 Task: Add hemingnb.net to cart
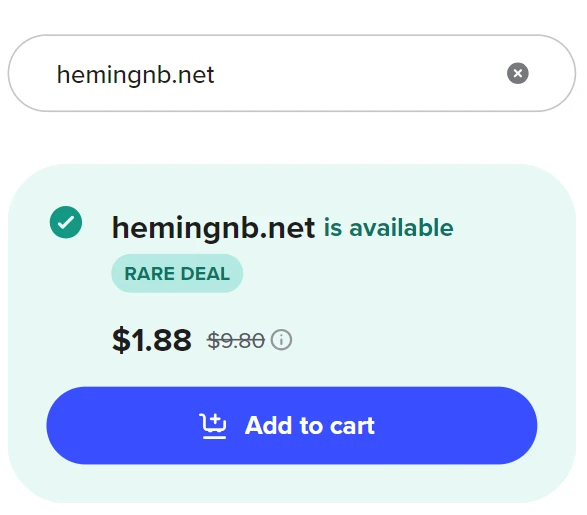[x=292, y=426]
